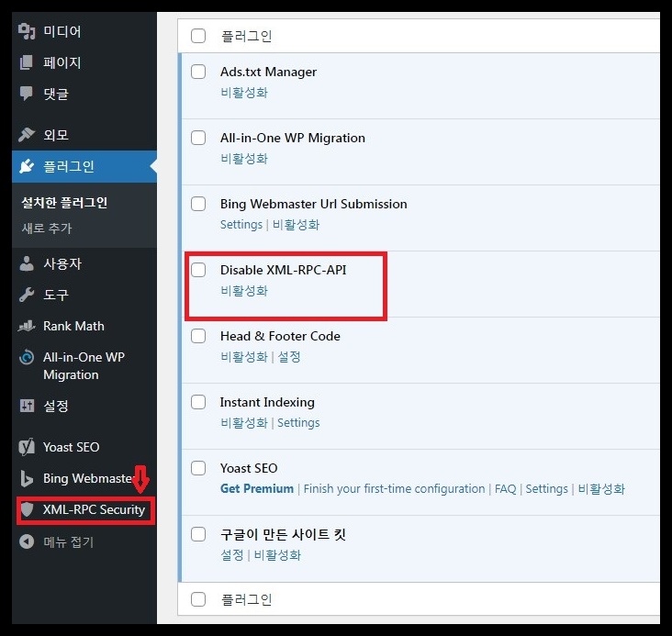This screenshot has width=672, height=636.
Task: Click the users (사용자) person icon
Action: 27,263
